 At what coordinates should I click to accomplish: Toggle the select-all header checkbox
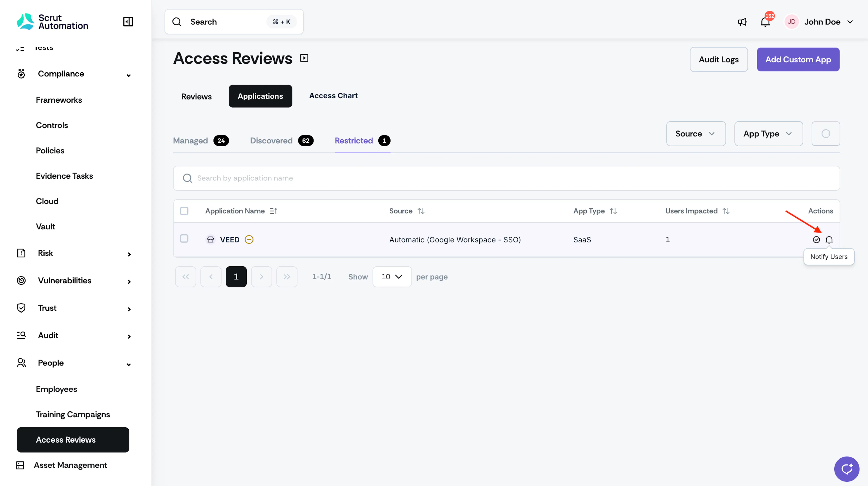pos(184,211)
